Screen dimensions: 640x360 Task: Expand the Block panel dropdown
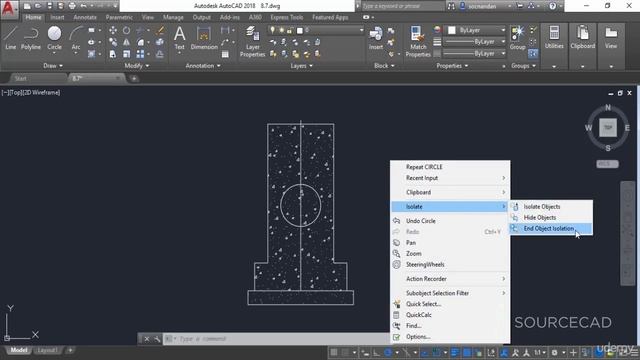[x=384, y=66]
